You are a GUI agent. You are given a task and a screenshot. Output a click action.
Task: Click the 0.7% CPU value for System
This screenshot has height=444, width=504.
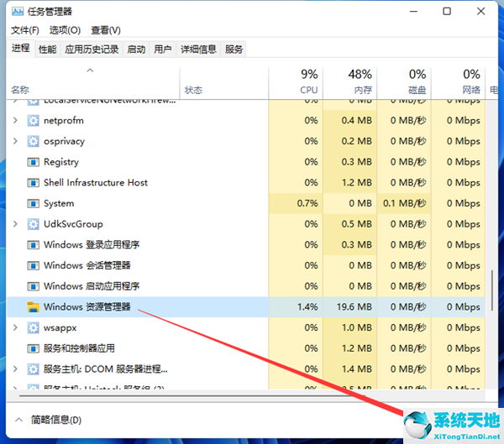click(x=307, y=203)
